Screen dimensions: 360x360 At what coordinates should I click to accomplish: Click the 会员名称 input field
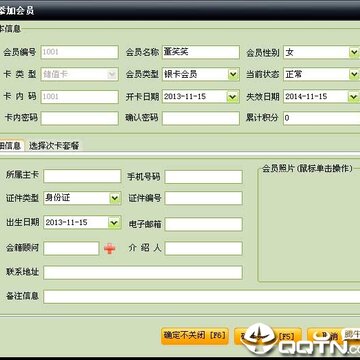(x=201, y=52)
